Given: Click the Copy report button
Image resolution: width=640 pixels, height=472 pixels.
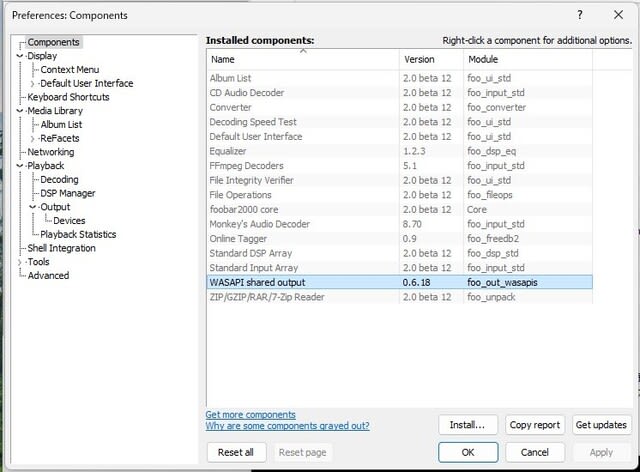Looking at the screenshot, I should [x=535, y=425].
